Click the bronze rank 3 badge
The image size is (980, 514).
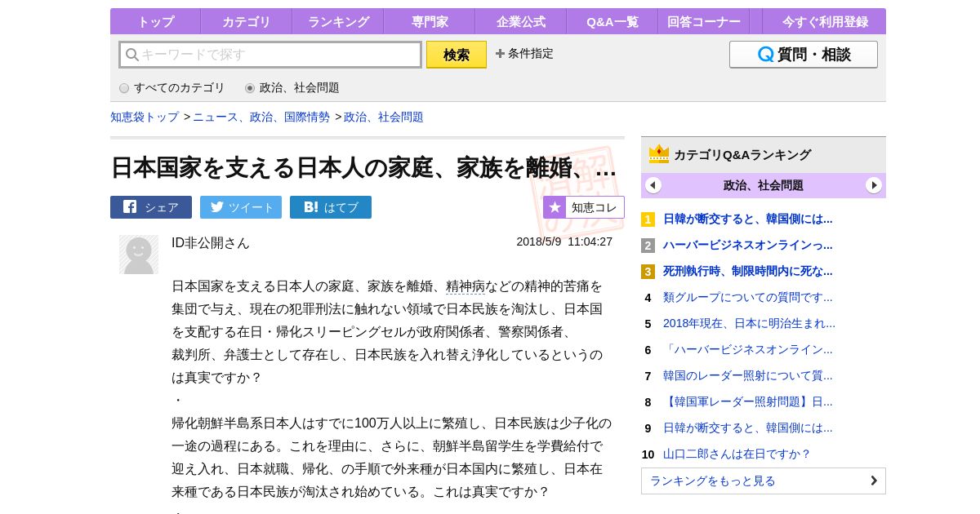coord(648,272)
